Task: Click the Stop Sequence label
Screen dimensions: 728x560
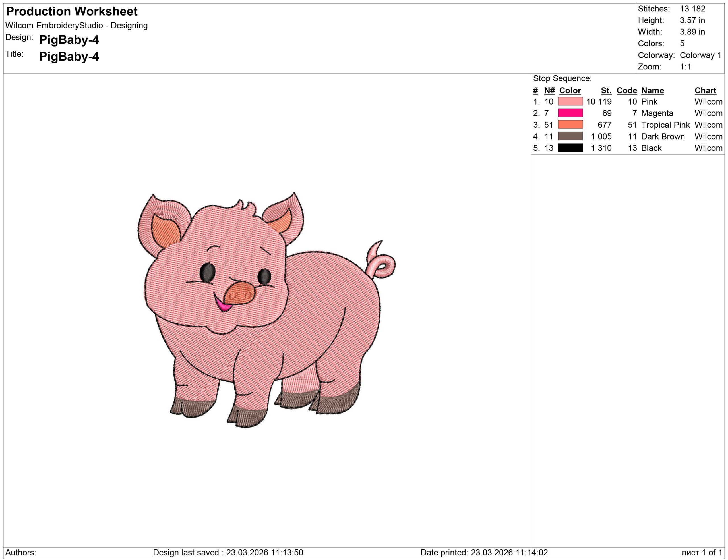Action: [562, 78]
